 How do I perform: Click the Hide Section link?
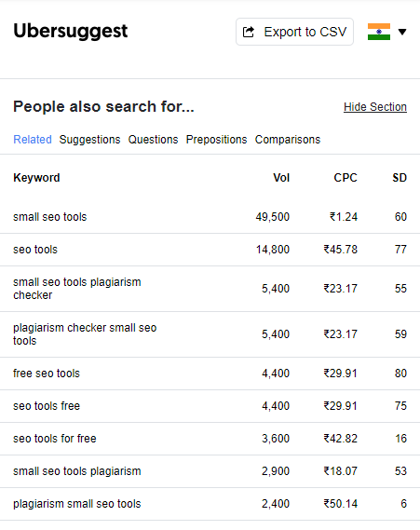(375, 107)
